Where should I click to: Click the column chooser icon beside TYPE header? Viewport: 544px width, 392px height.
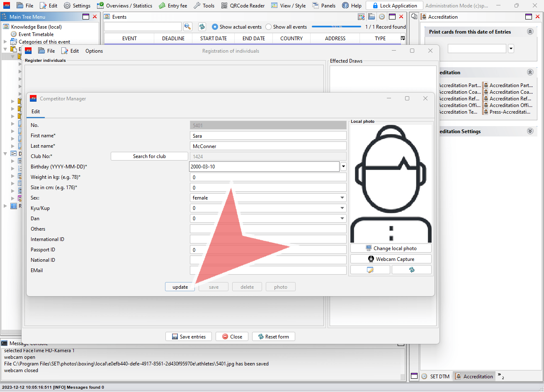click(x=403, y=38)
